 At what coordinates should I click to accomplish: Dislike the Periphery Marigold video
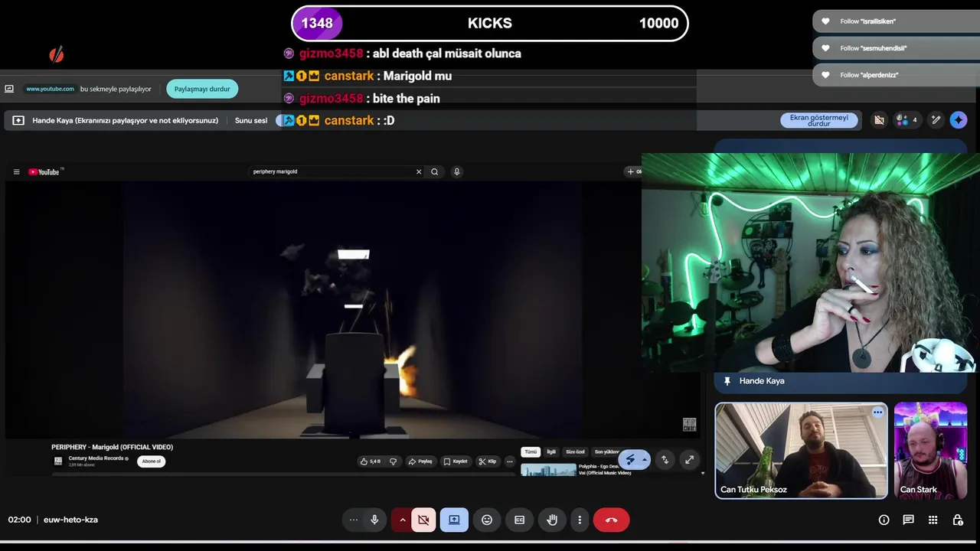pos(394,461)
